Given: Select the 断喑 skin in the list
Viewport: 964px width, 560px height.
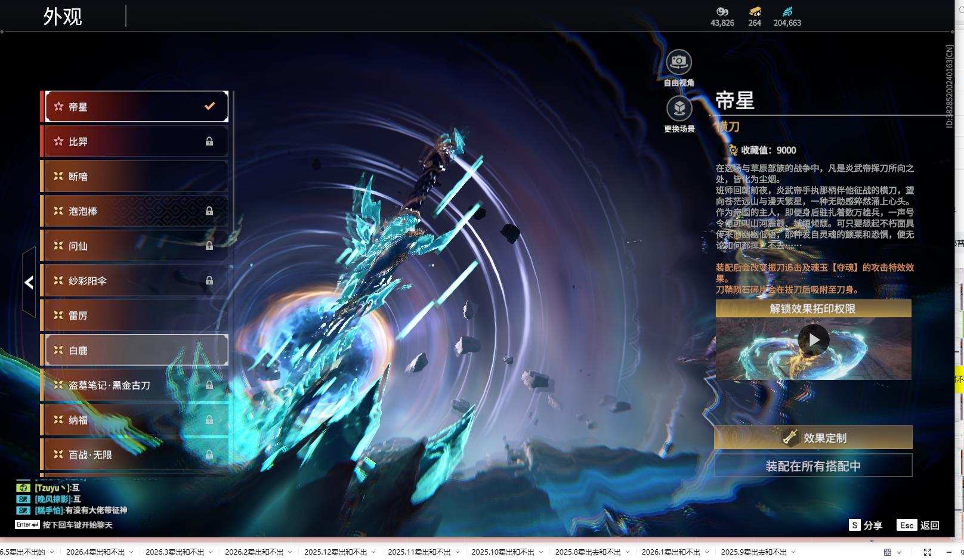Looking at the screenshot, I should click(x=137, y=176).
